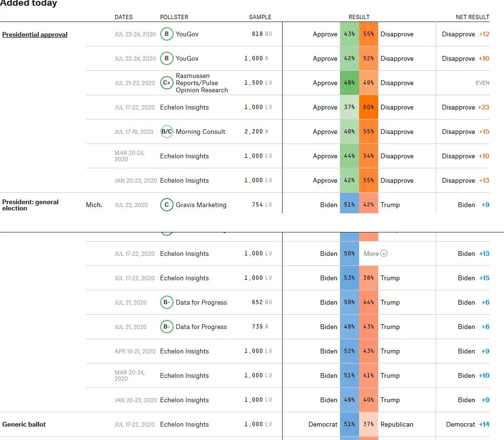504x440 pixels.
Task: Click the POLLSTER column header
Action: pos(174,17)
